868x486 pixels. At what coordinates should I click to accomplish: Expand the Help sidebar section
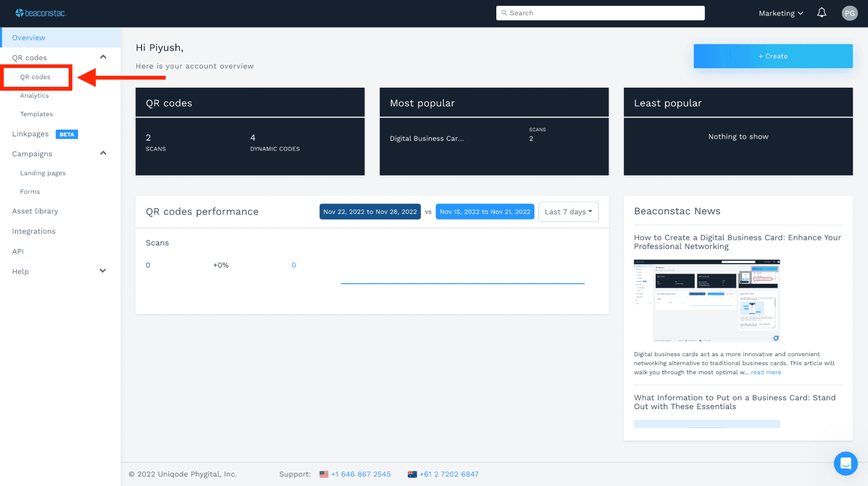(x=103, y=271)
